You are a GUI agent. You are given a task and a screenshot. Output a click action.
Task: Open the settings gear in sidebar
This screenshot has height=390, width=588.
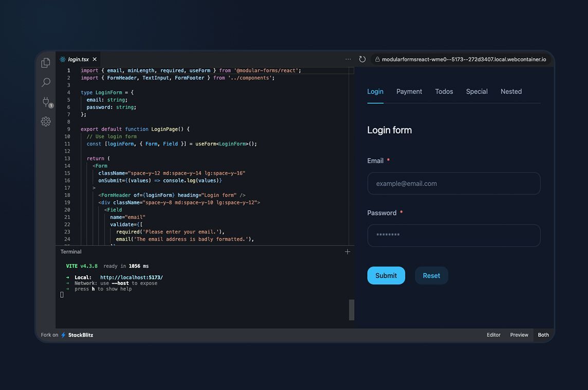46,121
